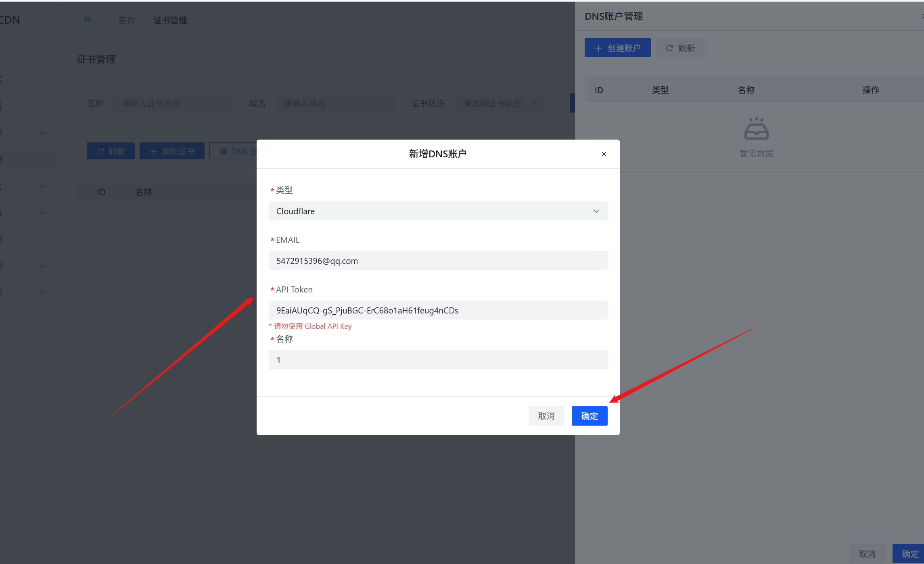Click 刷新 in the DNS账户管理 panel
This screenshot has height=564, width=924.
tap(680, 48)
